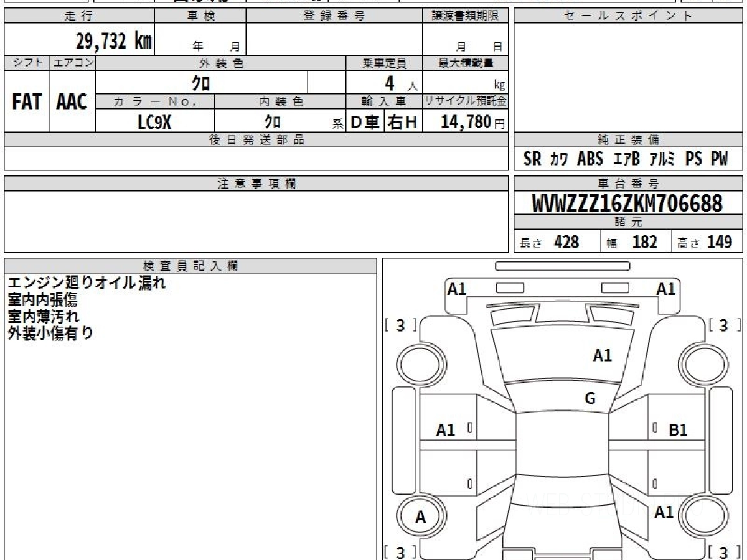Select chassis number WVWZZZ16ZKM706688
Image resolution: width=747 pixels, height=560 pixels.
pos(627,203)
